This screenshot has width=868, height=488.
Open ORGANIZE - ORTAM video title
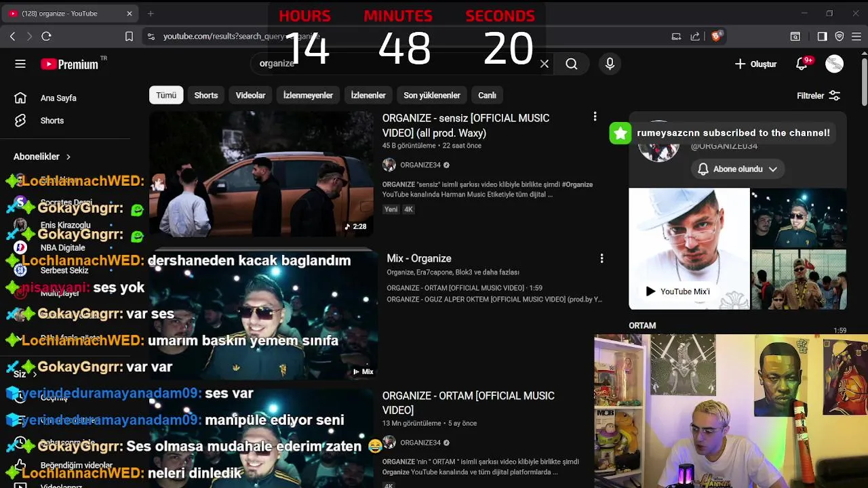468,403
